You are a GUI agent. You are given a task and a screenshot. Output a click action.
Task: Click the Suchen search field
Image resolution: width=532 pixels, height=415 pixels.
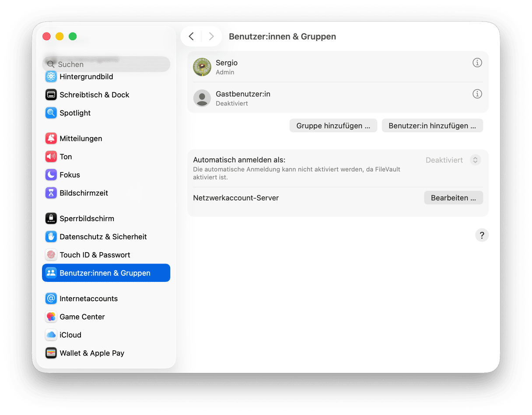(x=106, y=64)
